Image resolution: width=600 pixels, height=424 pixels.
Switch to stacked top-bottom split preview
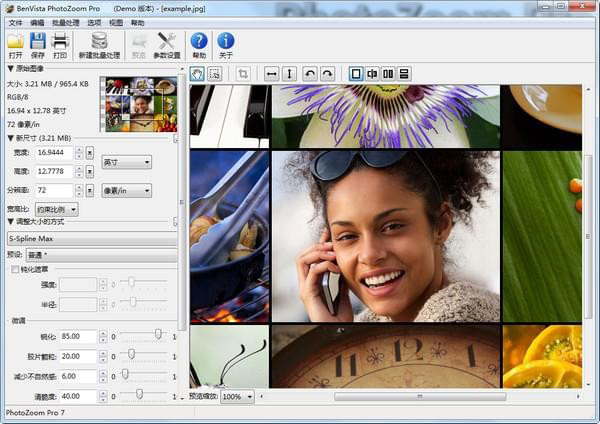[404, 74]
